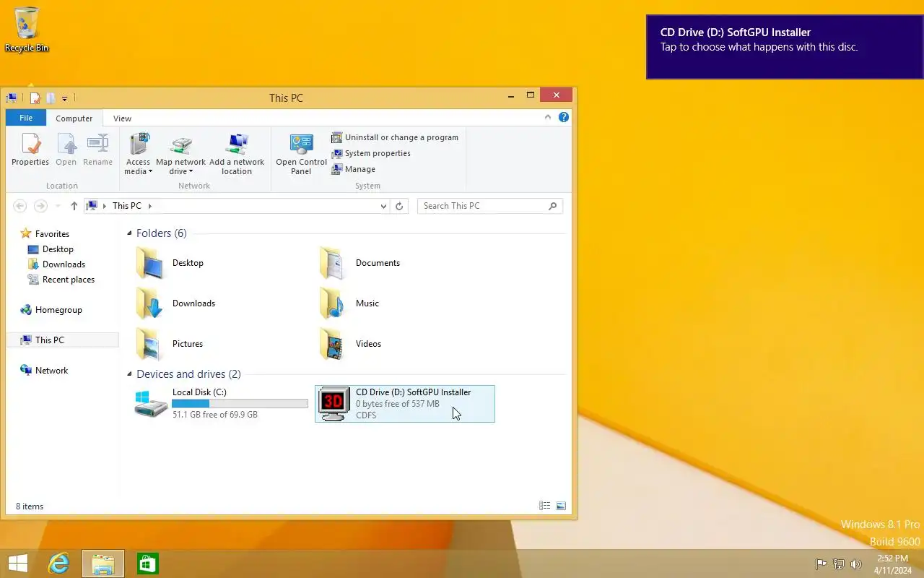The width and height of the screenshot is (924, 578).
Task: Click Access media in the ribbon
Action: (x=138, y=153)
